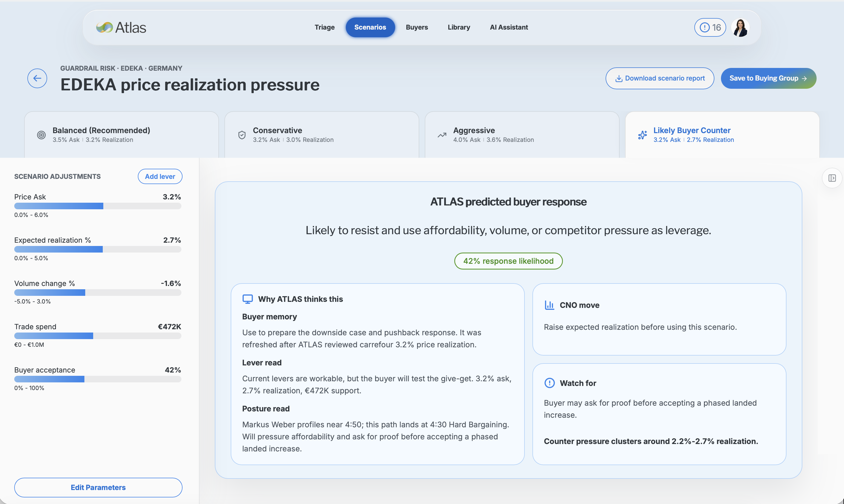This screenshot has width=844, height=504.
Task: Click the SCENARIO ADJUSTMENTS heading
Action: point(58,177)
